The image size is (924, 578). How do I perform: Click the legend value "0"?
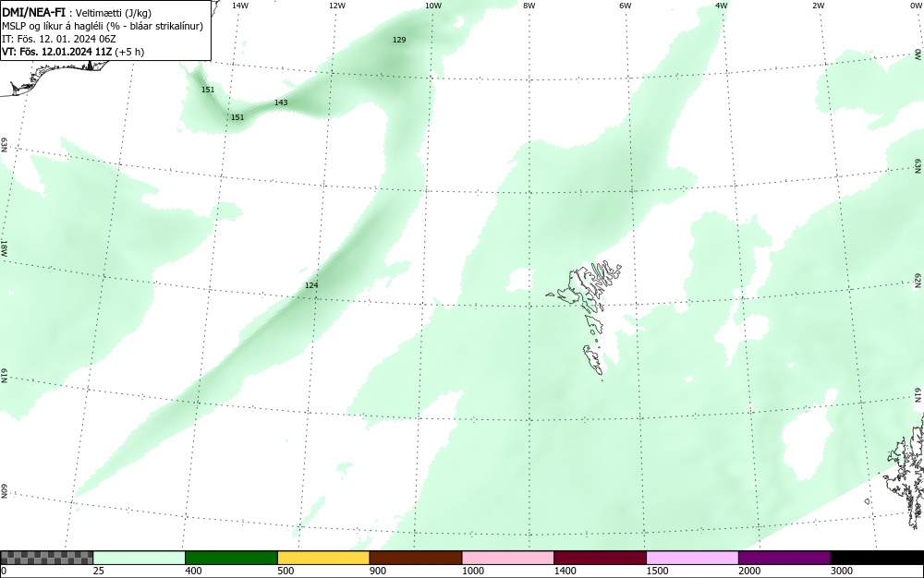(x=4, y=571)
